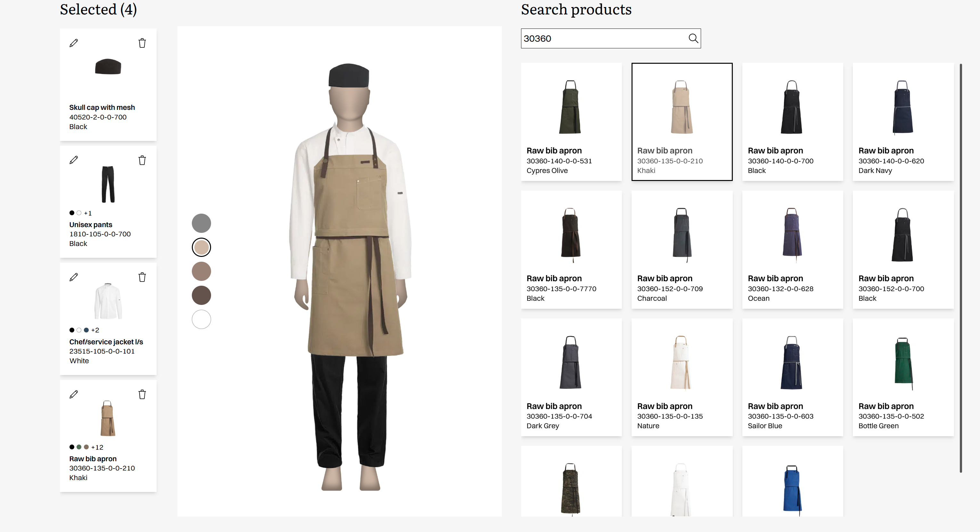Click the search magnifier icon

pos(693,38)
